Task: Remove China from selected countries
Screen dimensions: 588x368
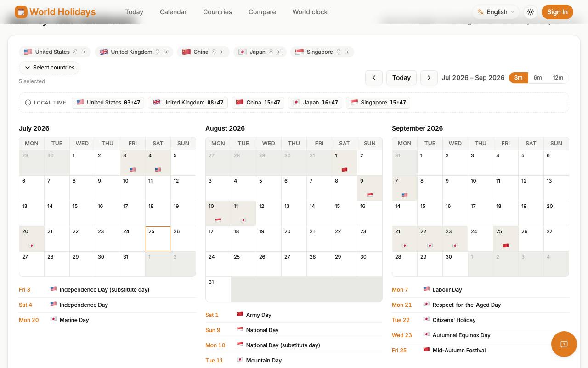Action: [222, 52]
